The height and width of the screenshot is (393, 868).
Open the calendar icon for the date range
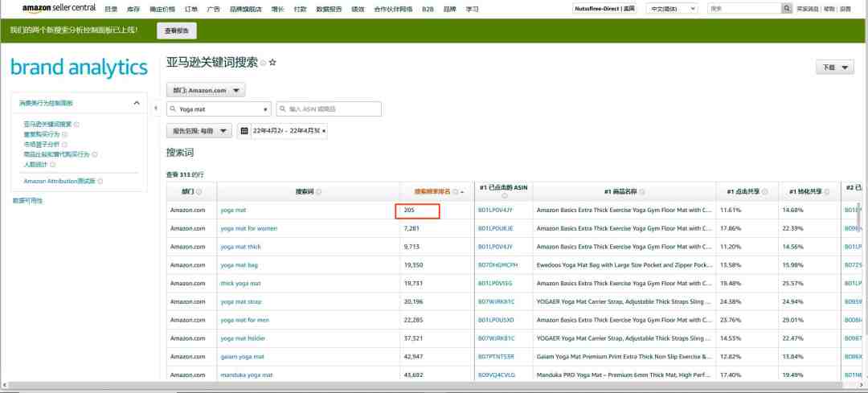pos(244,131)
